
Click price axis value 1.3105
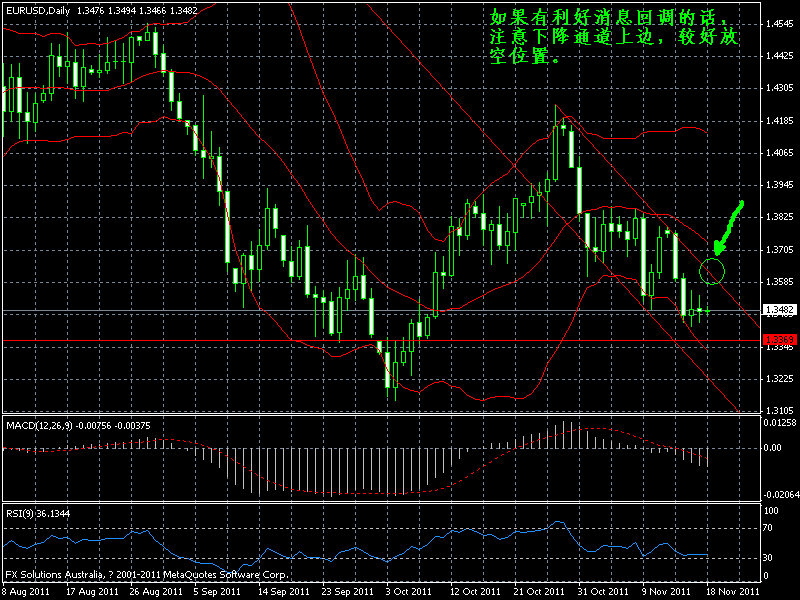(x=780, y=410)
